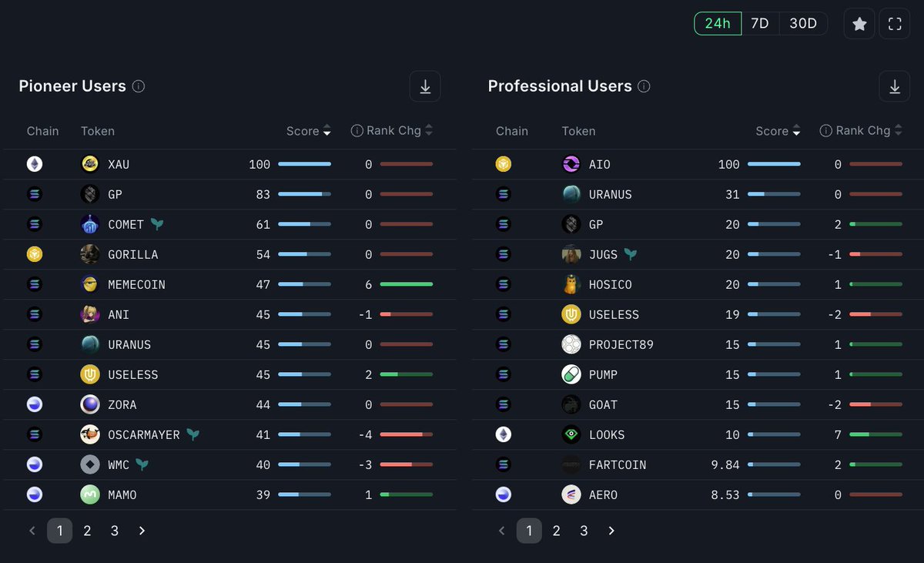Click the Token column header in Professional table

(x=579, y=131)
